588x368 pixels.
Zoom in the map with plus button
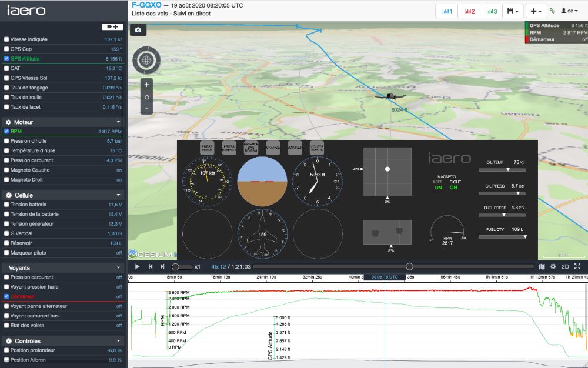[146, 85]
